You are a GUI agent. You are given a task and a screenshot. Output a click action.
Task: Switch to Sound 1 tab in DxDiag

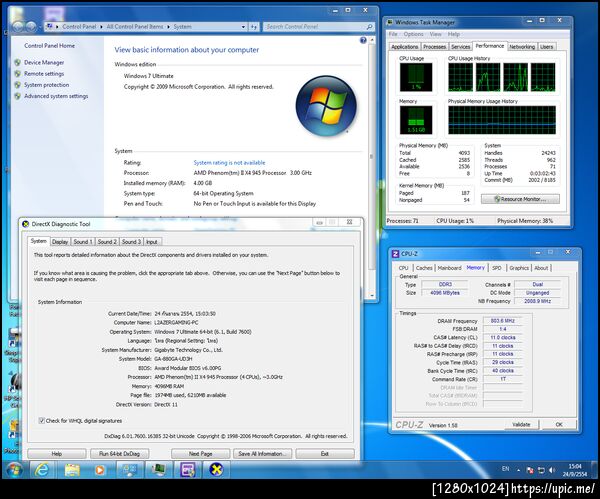83,242
